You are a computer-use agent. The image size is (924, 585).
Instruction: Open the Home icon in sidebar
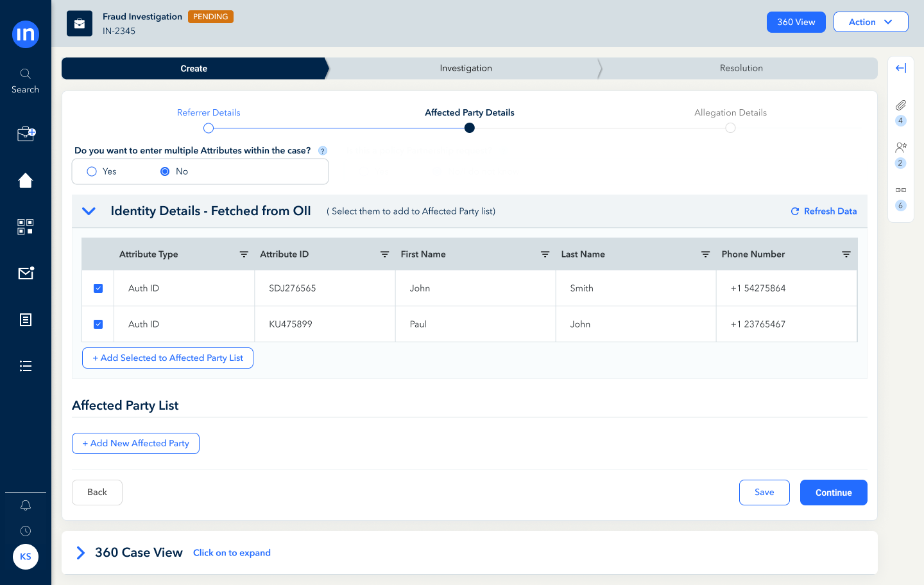click(x=26, y=180)
